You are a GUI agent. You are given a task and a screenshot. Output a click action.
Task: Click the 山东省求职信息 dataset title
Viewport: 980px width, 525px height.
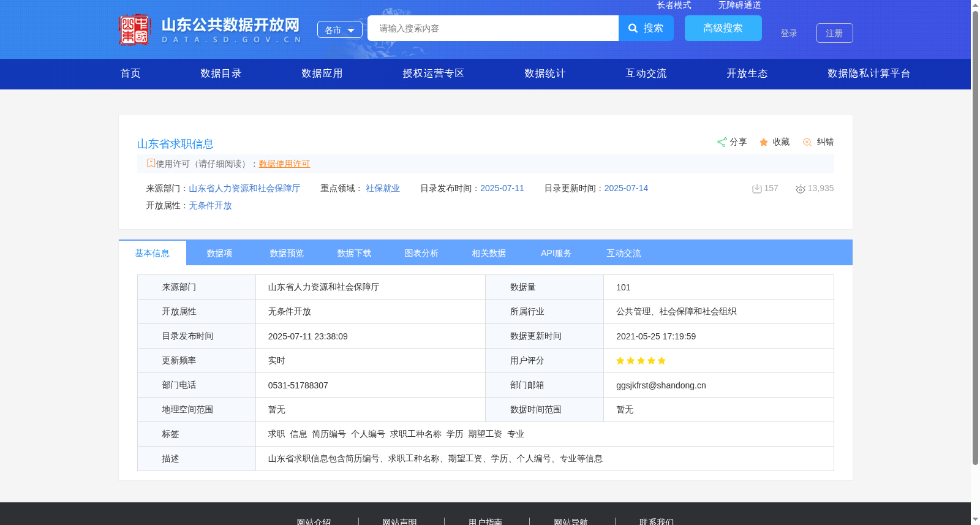point(175,144)
